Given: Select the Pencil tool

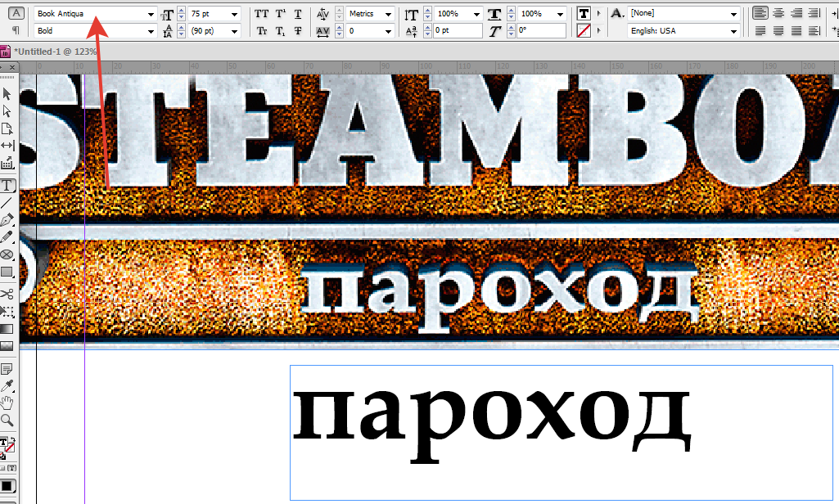Looking at the screenshot, I should (7, 236).
